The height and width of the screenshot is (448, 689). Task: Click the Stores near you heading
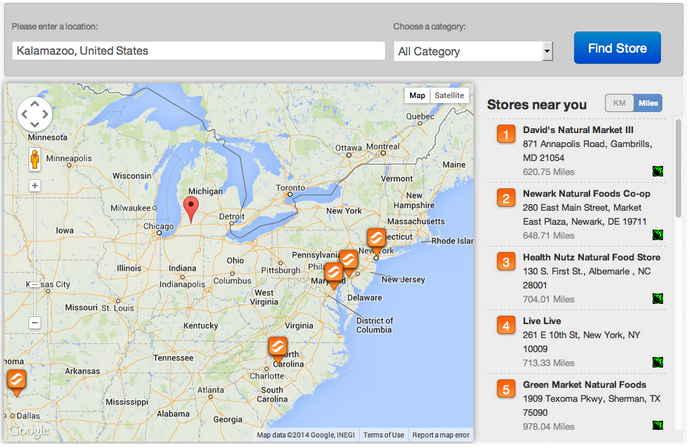point(537,105)
